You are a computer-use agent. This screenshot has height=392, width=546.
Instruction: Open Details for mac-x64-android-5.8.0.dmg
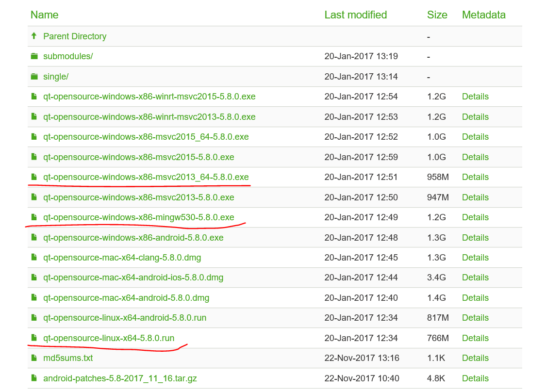(x=475, y=298)
